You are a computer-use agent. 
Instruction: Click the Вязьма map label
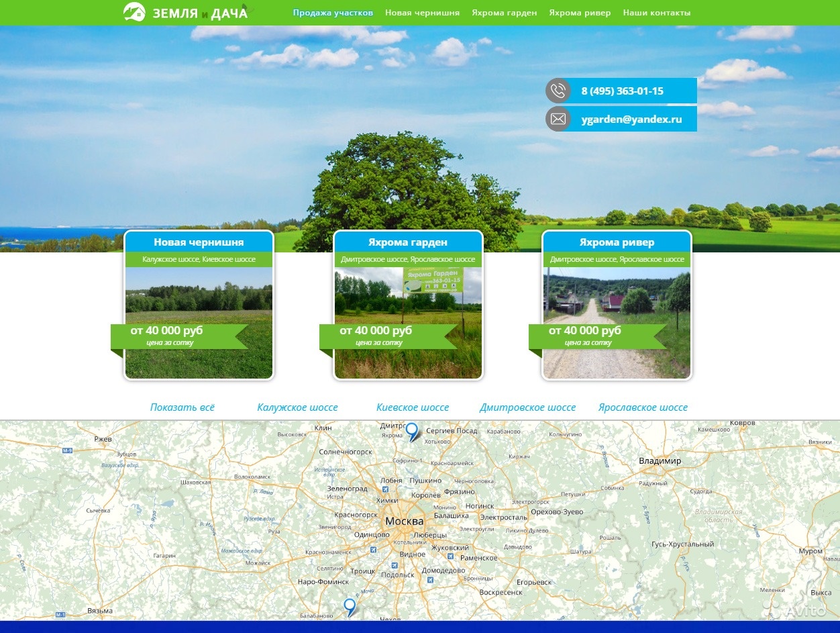click(99, 611)
